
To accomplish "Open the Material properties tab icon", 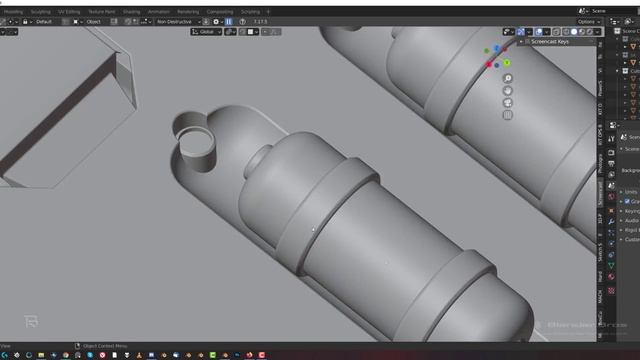I will 611,277.
